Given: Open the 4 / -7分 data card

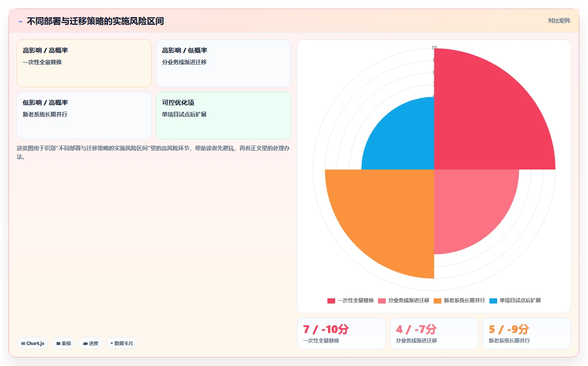Looking at the screenshot, I should 434,333.
